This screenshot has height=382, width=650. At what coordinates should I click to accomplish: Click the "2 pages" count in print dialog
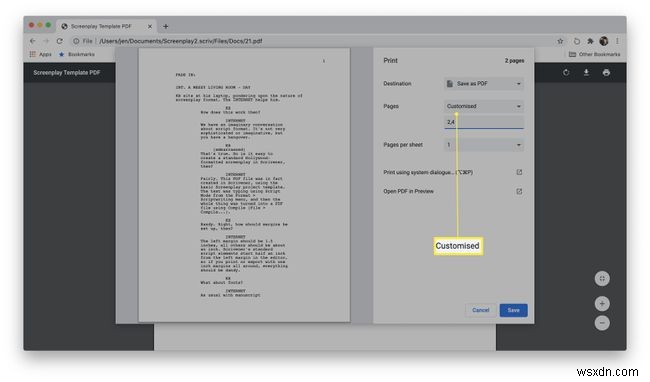[514, 60]
